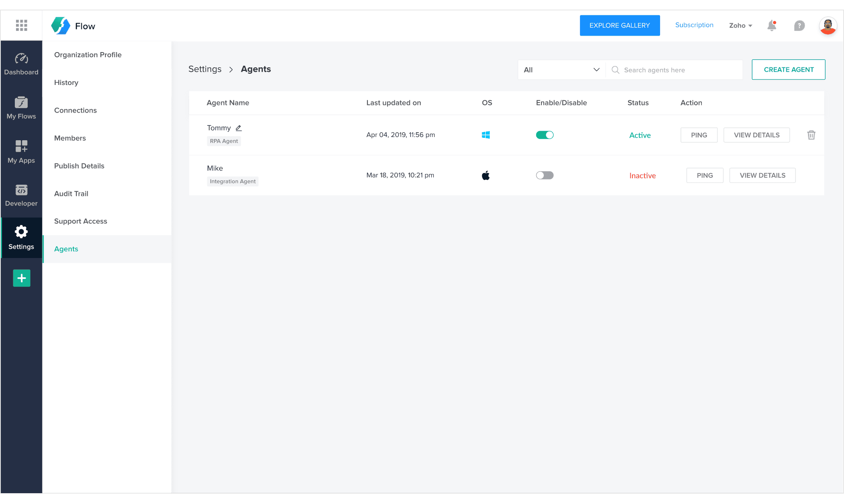Screen dimensions: 844x504
Task: Click the green plus create button
Action: [x=22, y=278]
